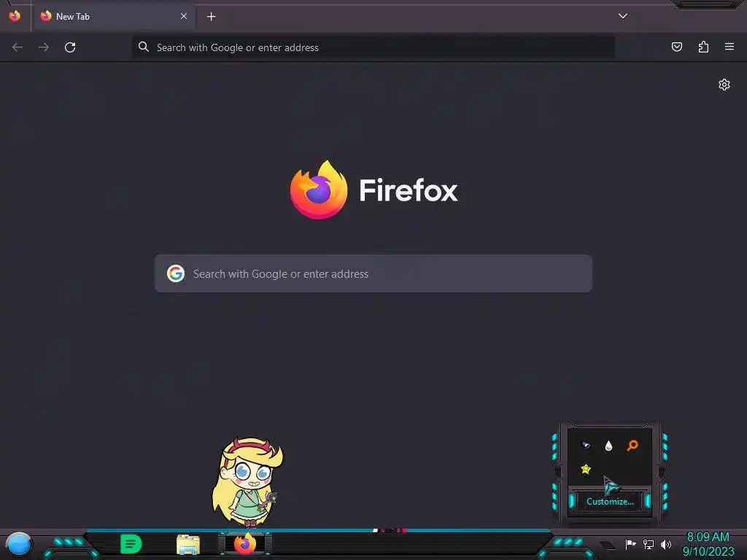Open volume speaker tray icon
747x560 pixels.
tap(666, 544)
